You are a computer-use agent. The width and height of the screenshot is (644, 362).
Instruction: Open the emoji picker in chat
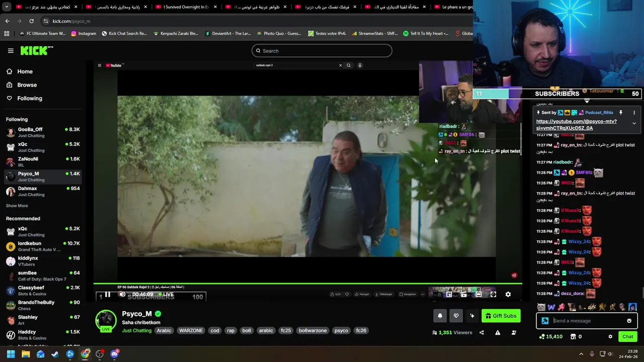point(629,321)
